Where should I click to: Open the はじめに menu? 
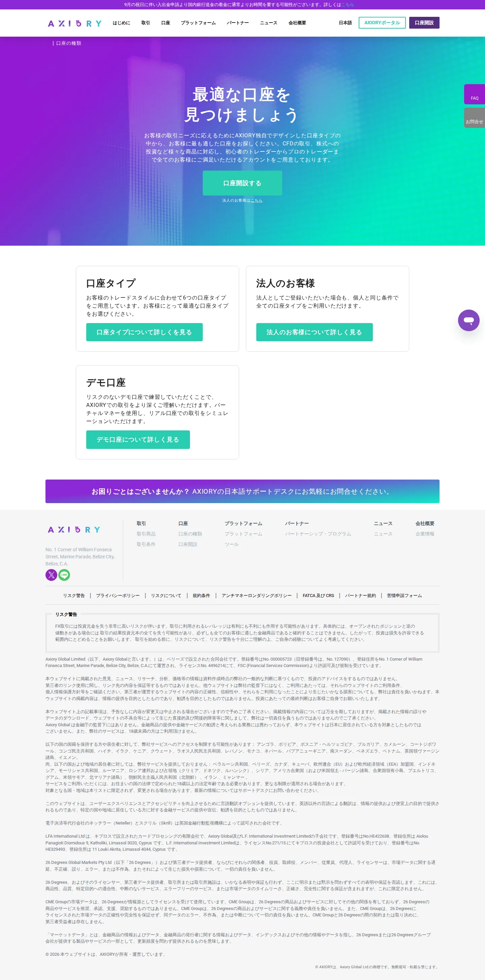click(122, 23)
